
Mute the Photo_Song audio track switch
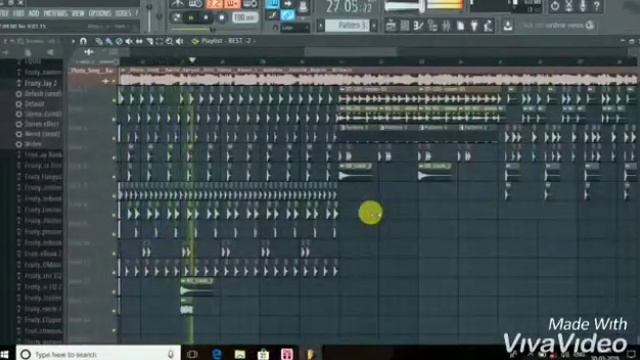coord(115,81)
